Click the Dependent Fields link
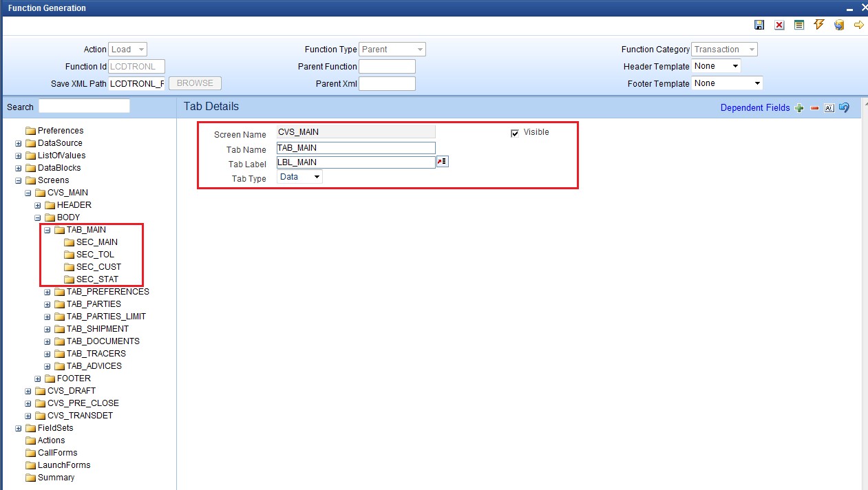Viewport: 868px width, 490px height. 755,108
